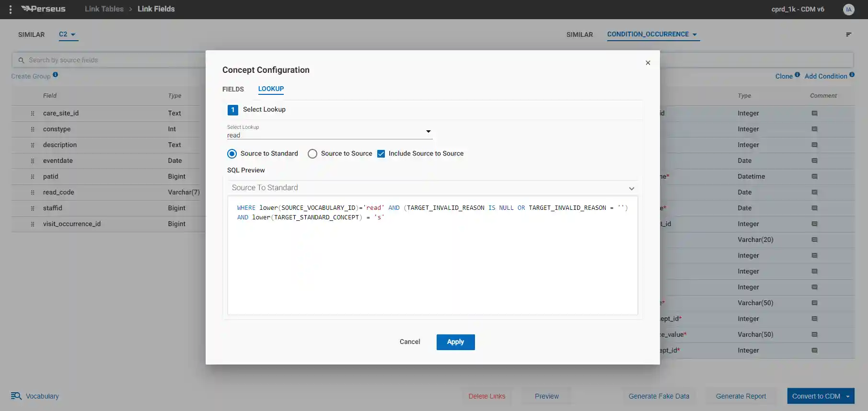
Task: Click the Perseus logo
Action: coord(44,9)
